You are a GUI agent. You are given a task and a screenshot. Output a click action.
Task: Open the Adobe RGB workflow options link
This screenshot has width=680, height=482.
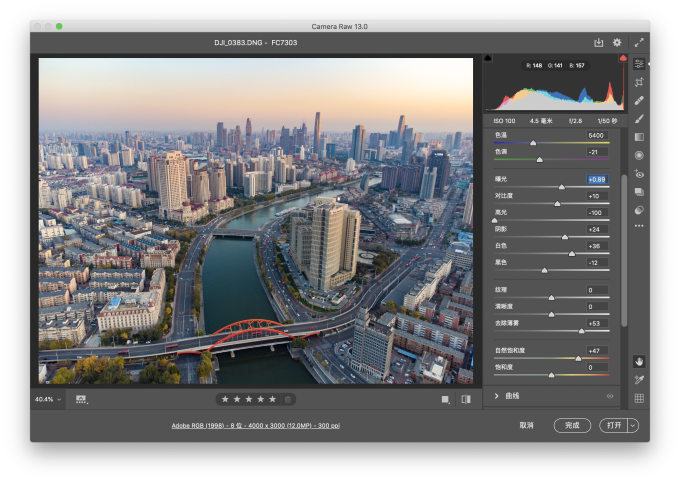(x=255, y=426)
